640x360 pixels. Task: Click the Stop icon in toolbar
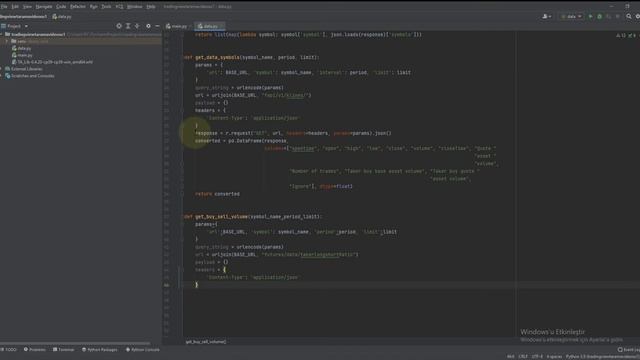[618, 17]
